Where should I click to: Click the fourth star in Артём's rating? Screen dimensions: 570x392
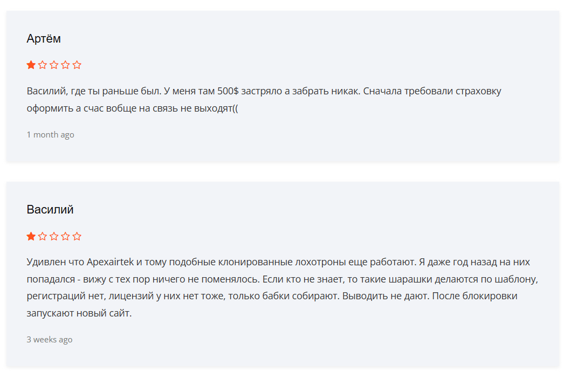65,65
